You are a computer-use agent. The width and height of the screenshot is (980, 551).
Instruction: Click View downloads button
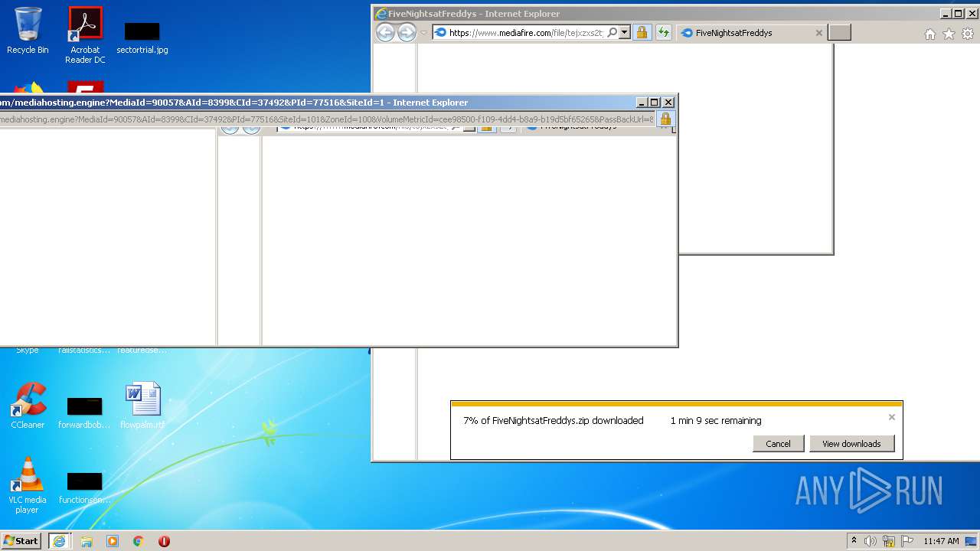851,444
